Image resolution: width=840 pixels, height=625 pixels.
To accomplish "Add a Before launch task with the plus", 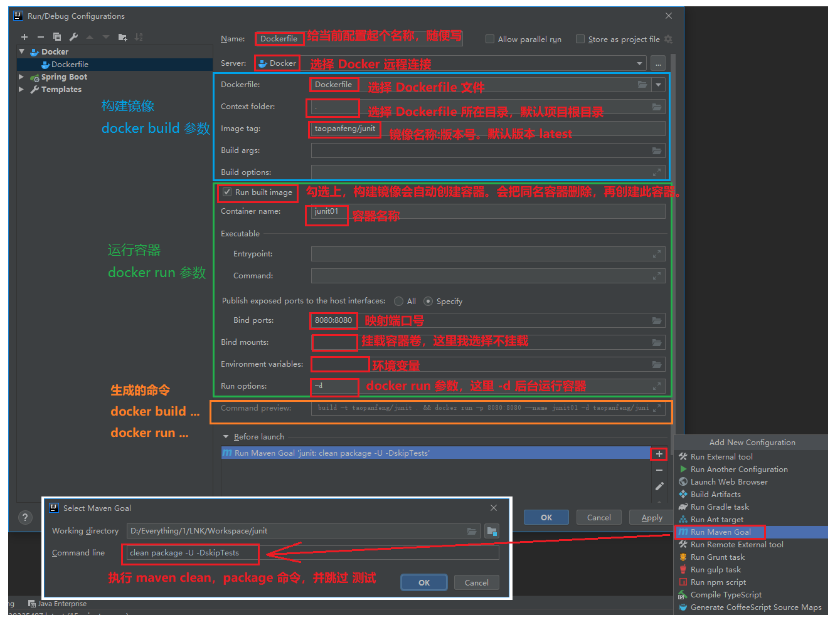I will tap(659, 454).
